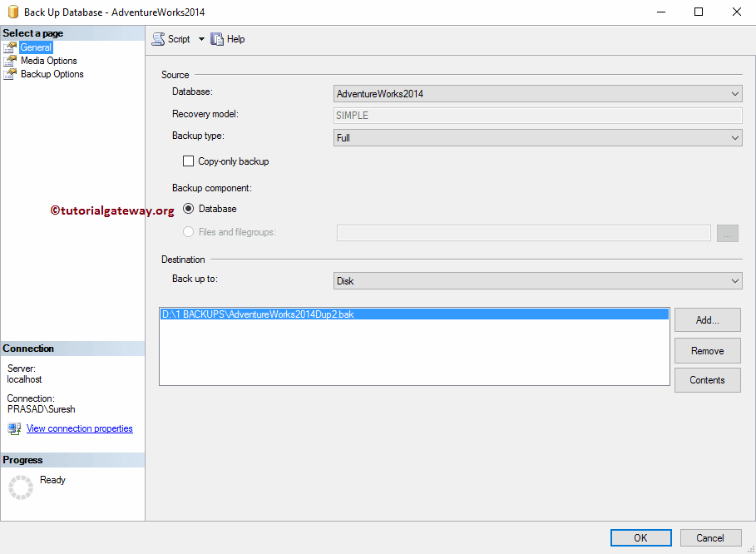Enable the Copy-only backup checkbox
The width and height of the screenshot is (756, 554).
(189, 161)
